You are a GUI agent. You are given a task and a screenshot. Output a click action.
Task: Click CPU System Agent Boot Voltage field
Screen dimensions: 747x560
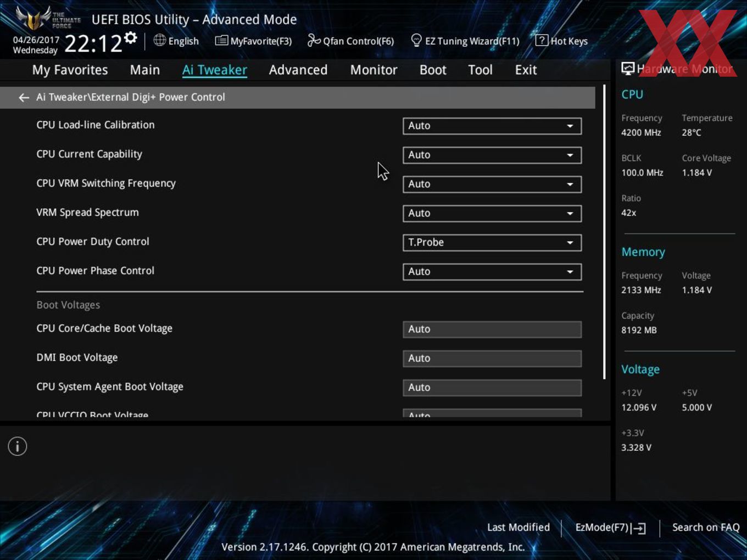[492, 387]
